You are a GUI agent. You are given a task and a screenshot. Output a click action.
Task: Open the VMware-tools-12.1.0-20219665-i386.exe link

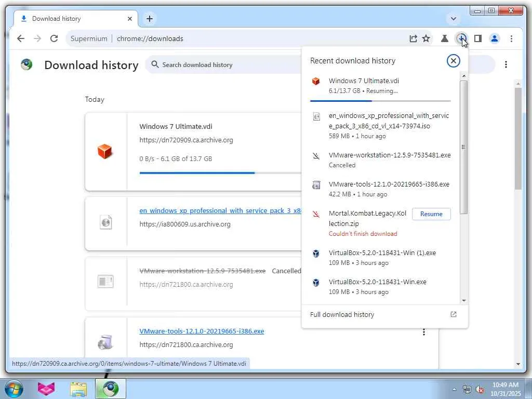tap(202, 331)
